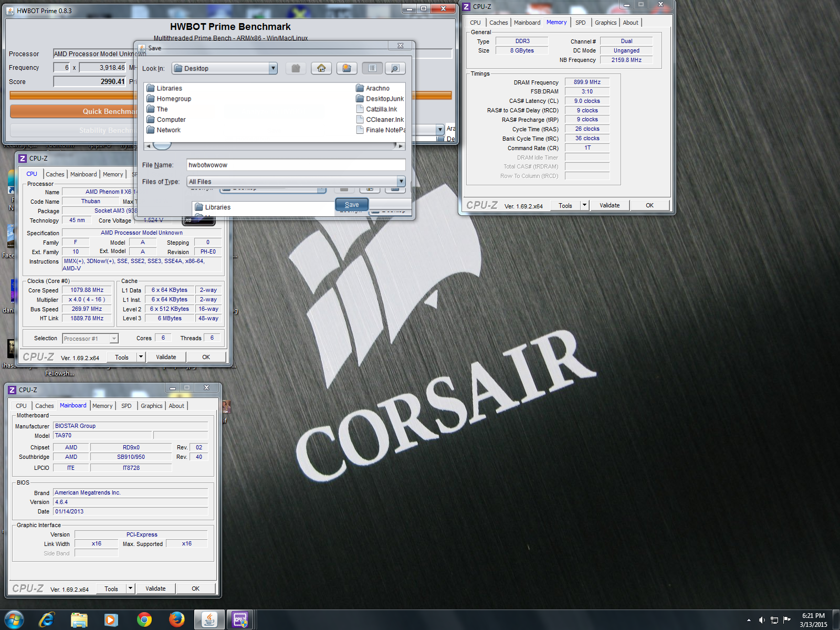
Task: Click Validate in mainboard CPU-Z window
Action: [x=155, y=589]
